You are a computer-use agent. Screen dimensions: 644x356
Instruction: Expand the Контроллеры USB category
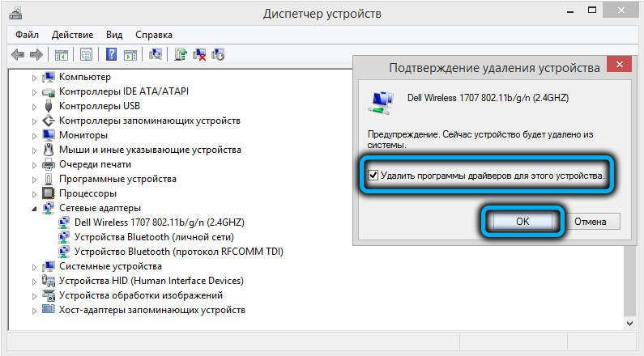click(x=34, y=106)
